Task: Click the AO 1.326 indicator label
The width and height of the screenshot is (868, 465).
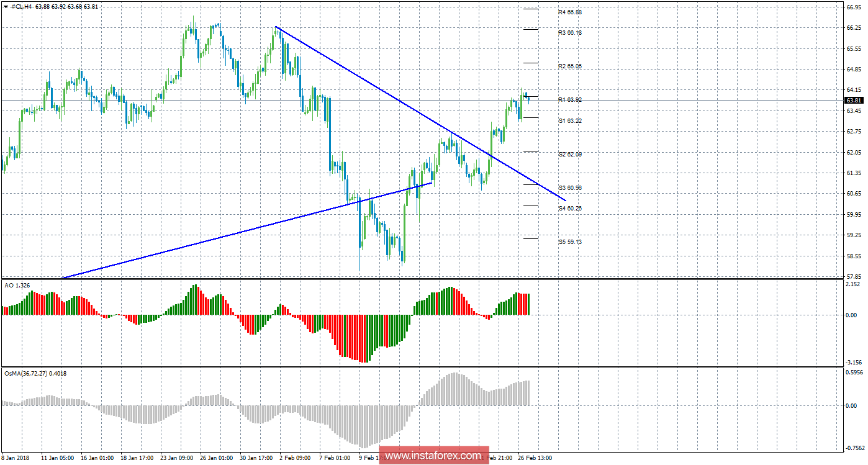Action: click(17, 284)
